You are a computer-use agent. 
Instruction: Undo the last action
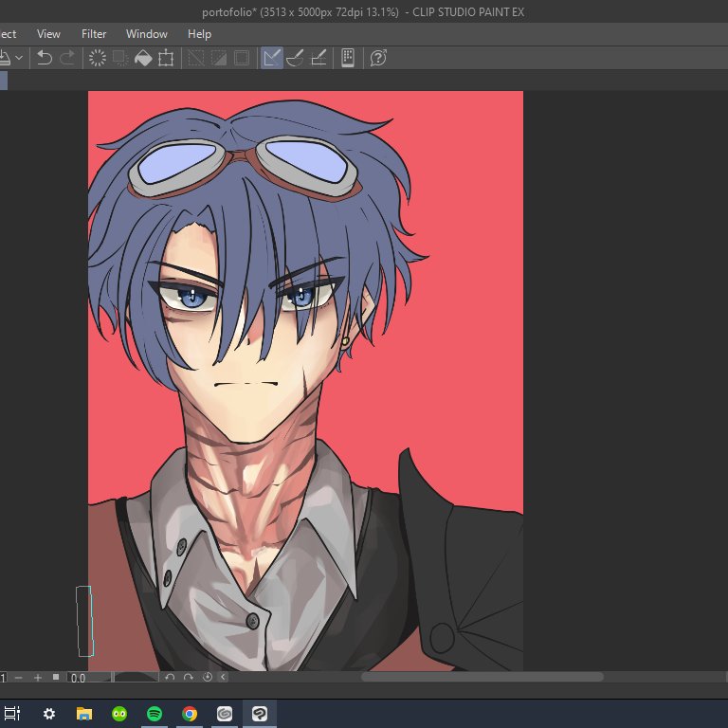click(45, 58)
